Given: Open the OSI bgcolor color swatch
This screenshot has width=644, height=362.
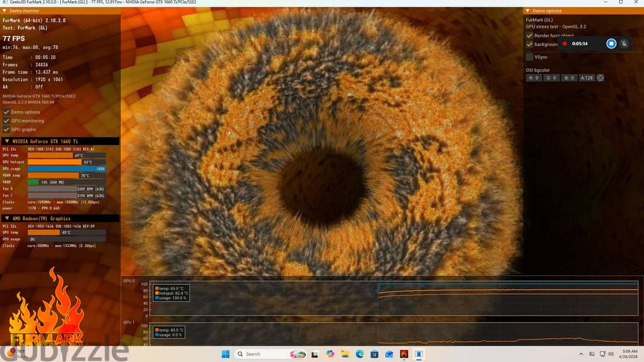Looking at the screenshot, I should 600,78.
